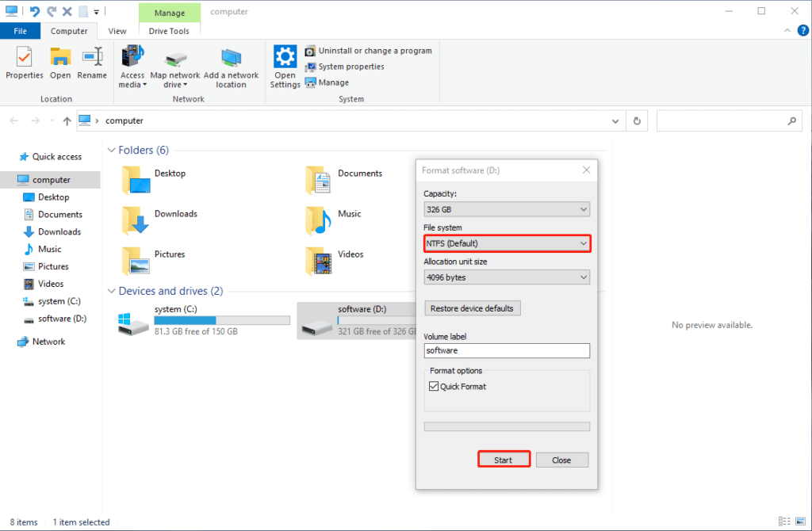Click Delete X in quick access toolbar

pos(67,11)
